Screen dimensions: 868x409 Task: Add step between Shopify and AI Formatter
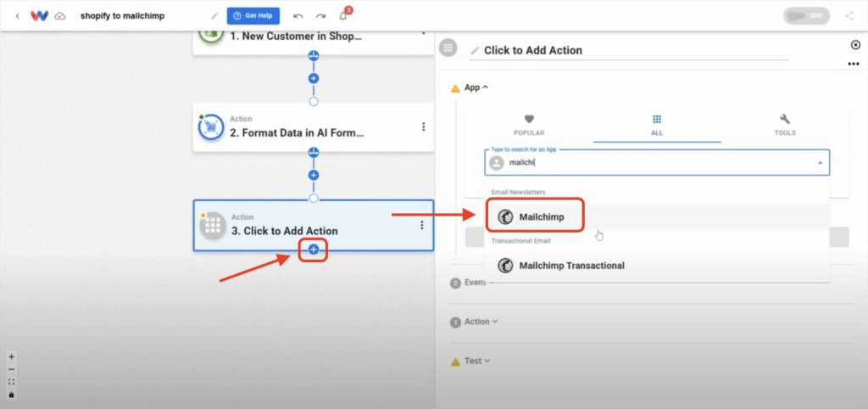(314, 79)
